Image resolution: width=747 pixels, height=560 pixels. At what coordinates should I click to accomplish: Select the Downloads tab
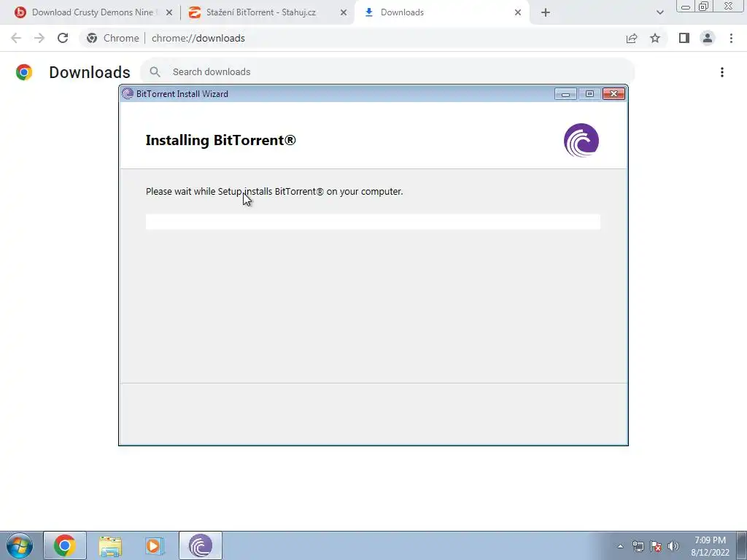pos(441,12)
